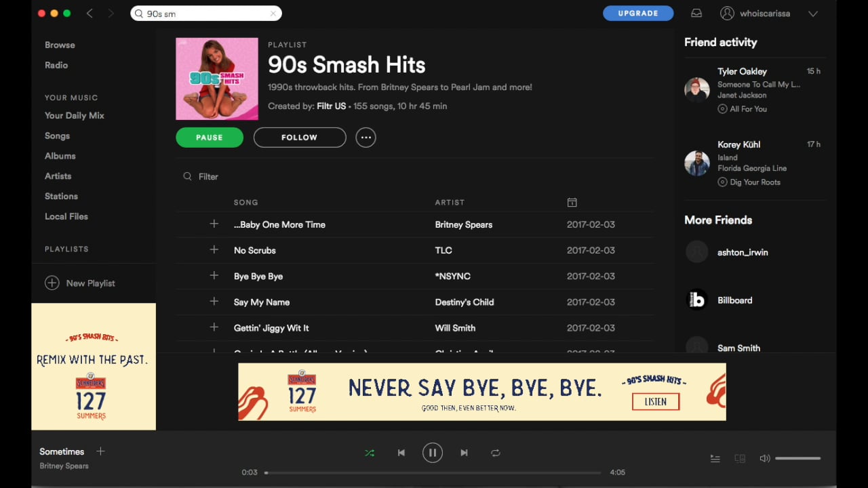Add ...Baby One More Time to library
This screenshot has width=868, height=488.
[x=214, y=224]
